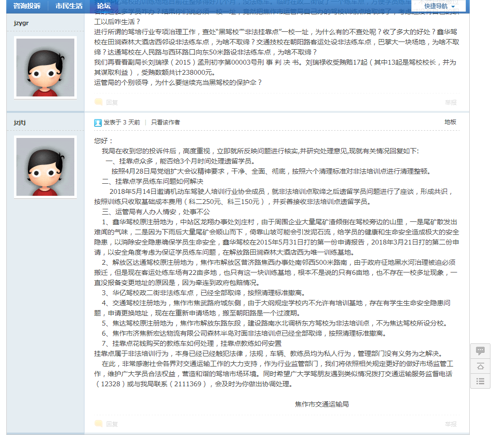This screenshot has height=435, width=504.
Task: Click the blue user icon beside 发表于
Action: 98,122
